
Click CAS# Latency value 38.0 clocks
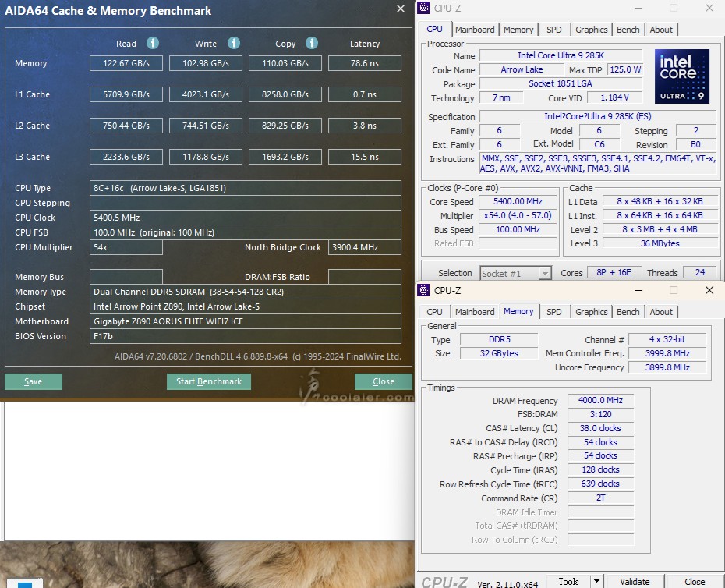coord(600,428)
